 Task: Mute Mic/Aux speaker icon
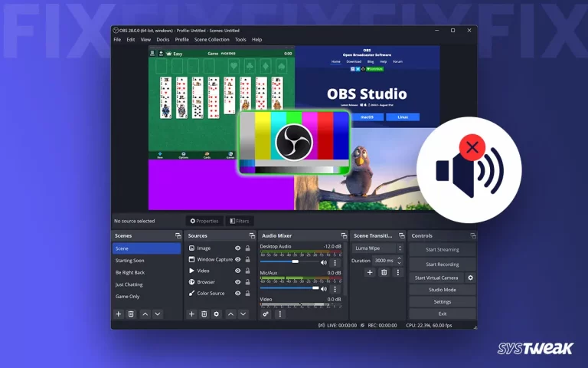coord(324,289)
